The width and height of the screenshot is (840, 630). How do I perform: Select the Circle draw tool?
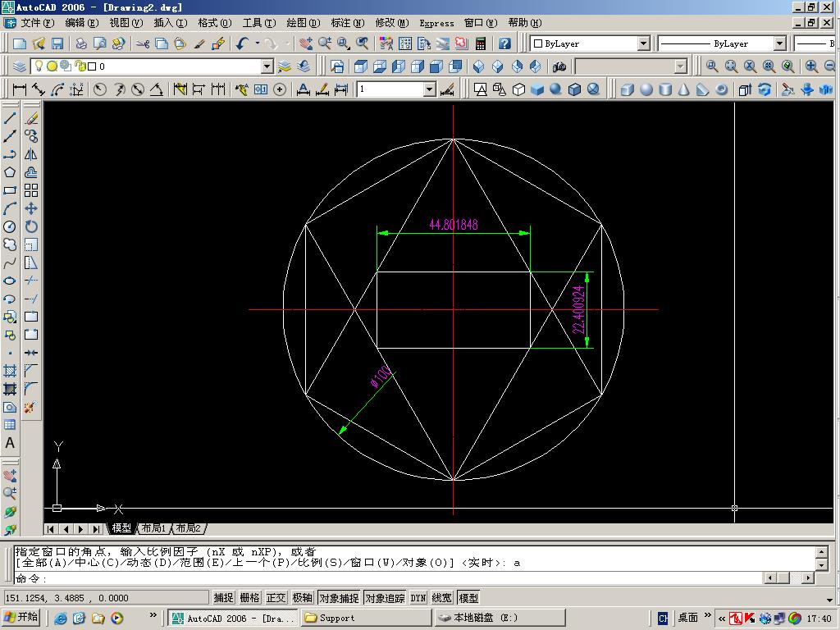coord(10,226)
